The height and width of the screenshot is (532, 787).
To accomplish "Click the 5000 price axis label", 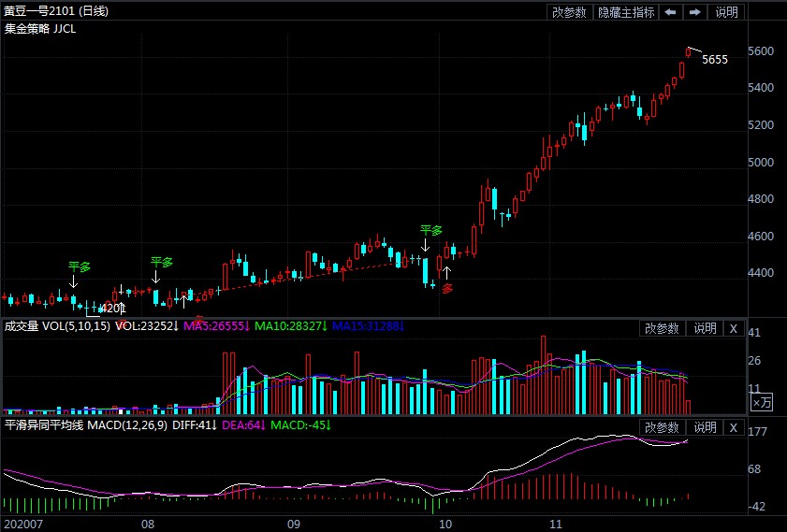I will [x=761, y=162].
